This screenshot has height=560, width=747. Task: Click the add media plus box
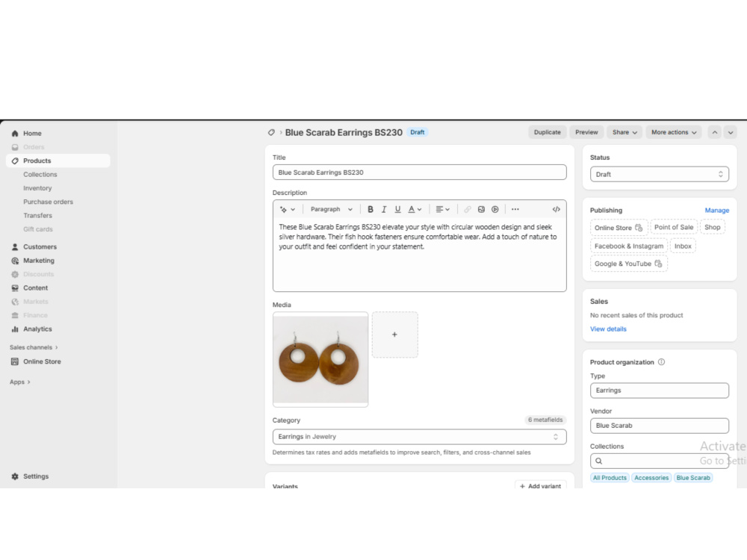click(x=394, y=335)
